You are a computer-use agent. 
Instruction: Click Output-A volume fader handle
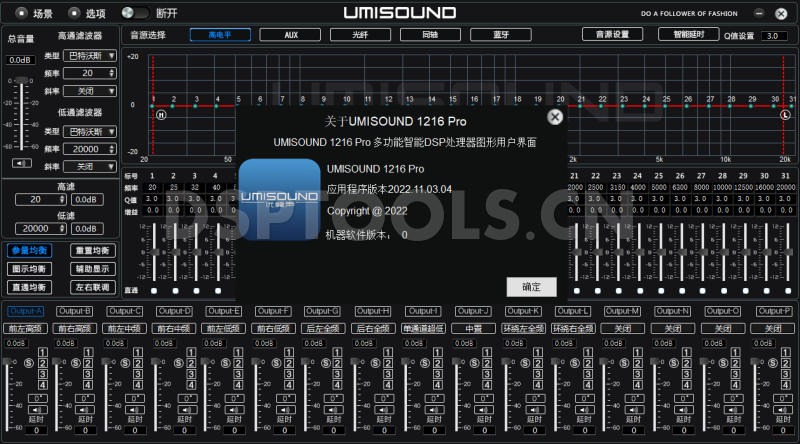[x=7, y=361]
